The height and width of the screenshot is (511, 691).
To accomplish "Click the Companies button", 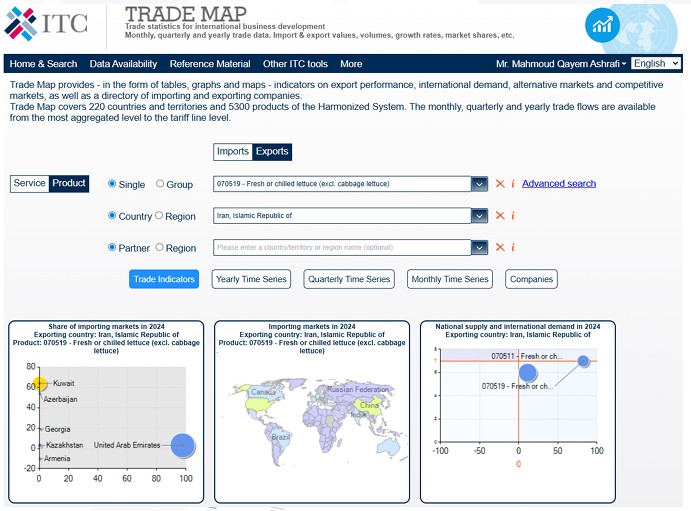I will tap(531, 279).
